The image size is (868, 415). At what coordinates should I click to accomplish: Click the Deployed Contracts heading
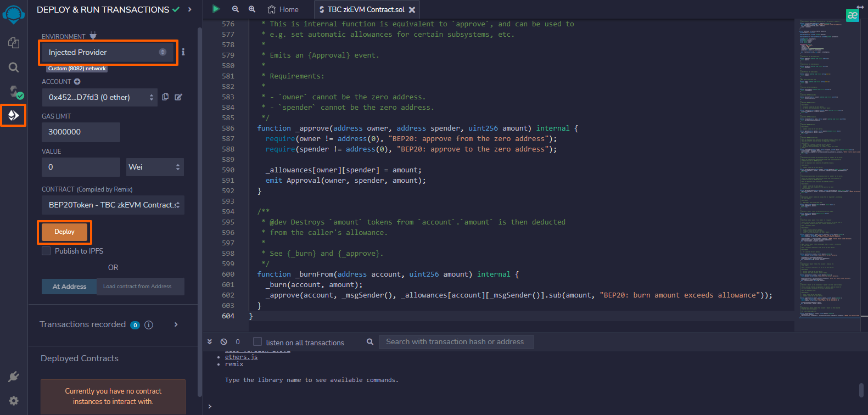(80, 358)
